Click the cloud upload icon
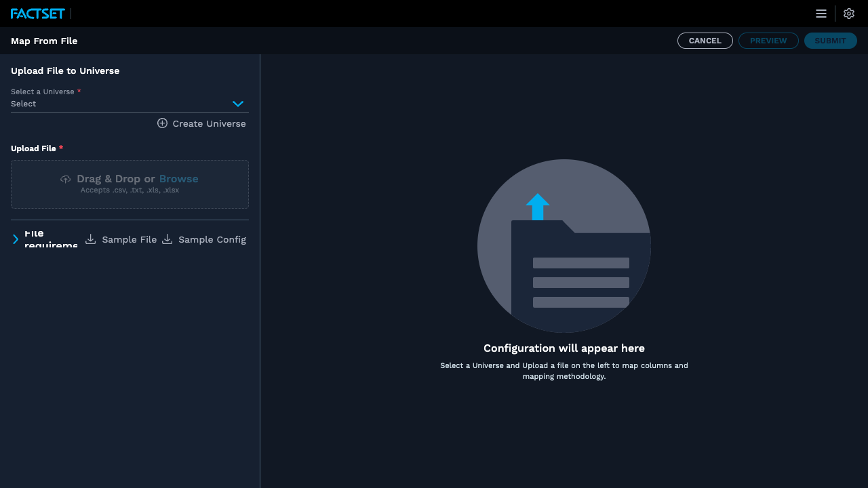868x488 pixels. (x=66, y=179)
